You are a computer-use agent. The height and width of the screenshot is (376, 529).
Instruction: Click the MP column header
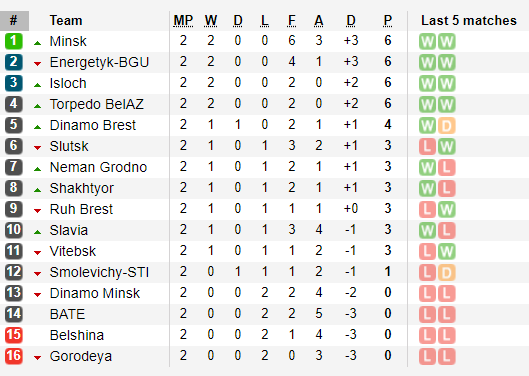(183, 21)
